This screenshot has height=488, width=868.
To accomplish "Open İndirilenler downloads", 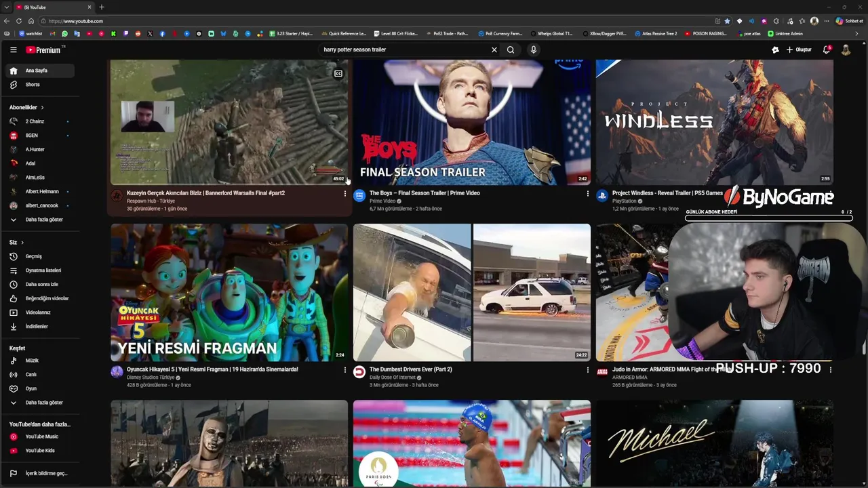I will click(40, 327).
